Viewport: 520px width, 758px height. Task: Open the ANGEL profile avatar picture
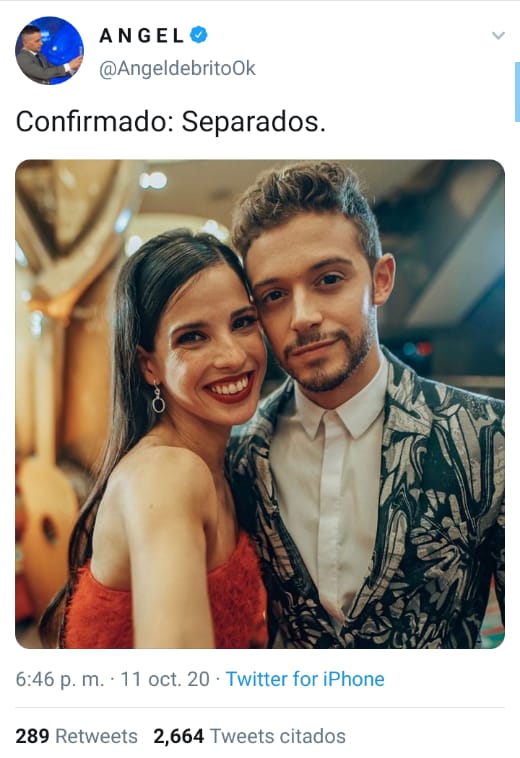click(x=49, y=50)
